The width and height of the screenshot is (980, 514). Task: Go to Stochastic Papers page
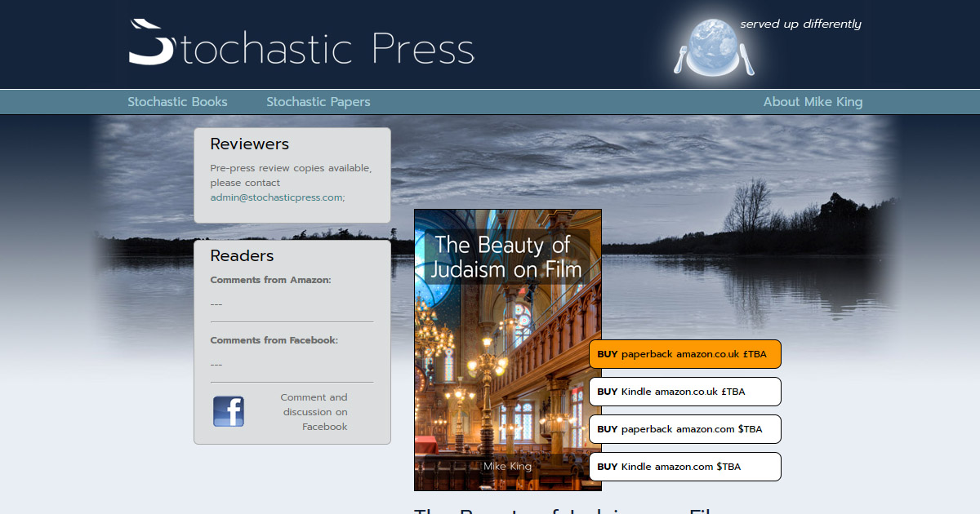tap(318, 102)
